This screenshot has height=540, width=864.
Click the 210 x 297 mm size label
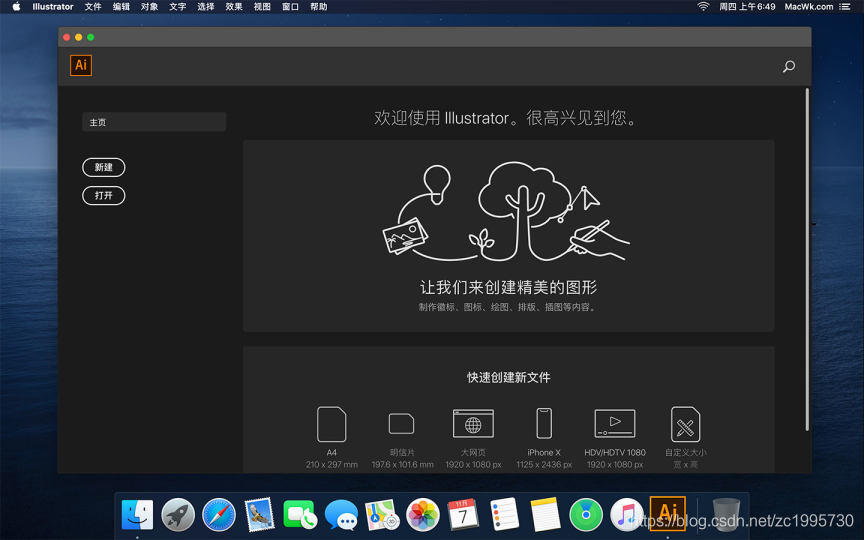point(332,465)
